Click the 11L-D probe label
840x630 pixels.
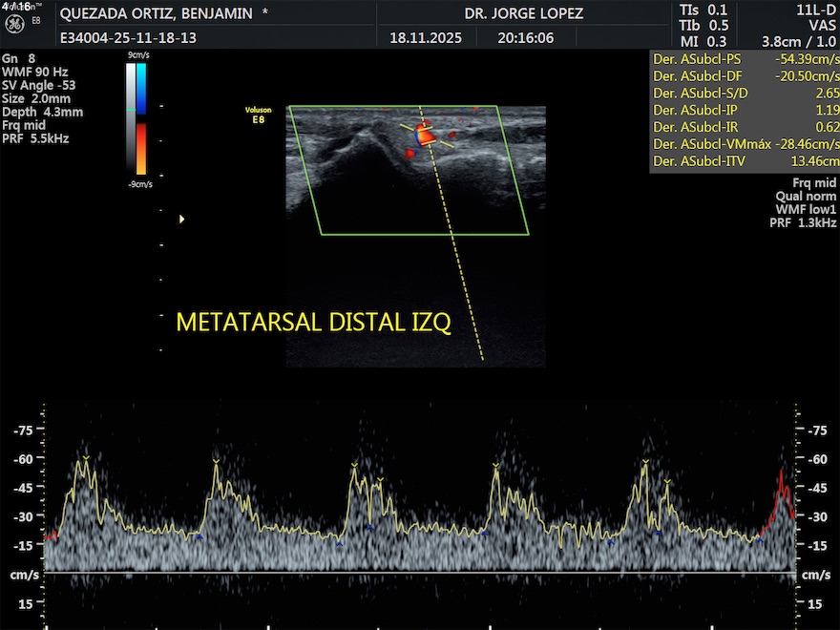pos(817,10)
